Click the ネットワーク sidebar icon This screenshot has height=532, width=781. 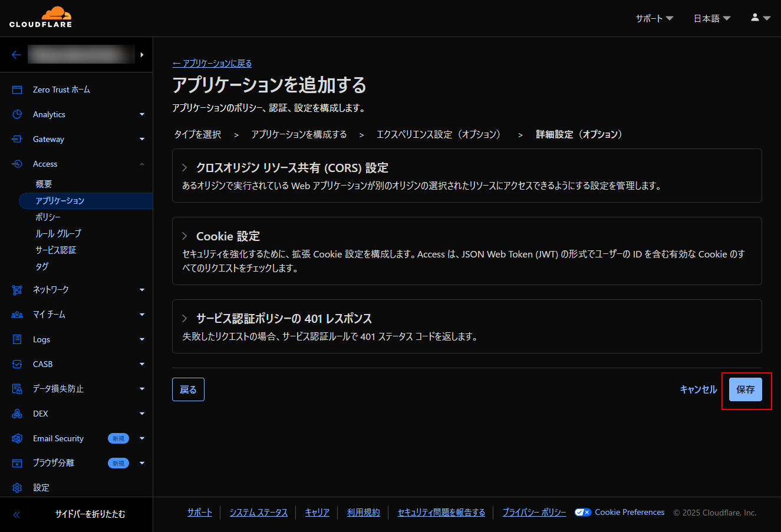pyautogui.click(x=17, y=290)
